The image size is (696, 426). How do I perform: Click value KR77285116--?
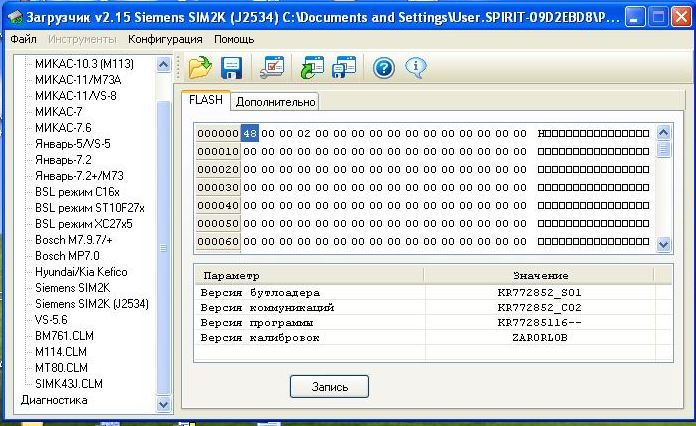pyautogui.click(x=539, y=323)
